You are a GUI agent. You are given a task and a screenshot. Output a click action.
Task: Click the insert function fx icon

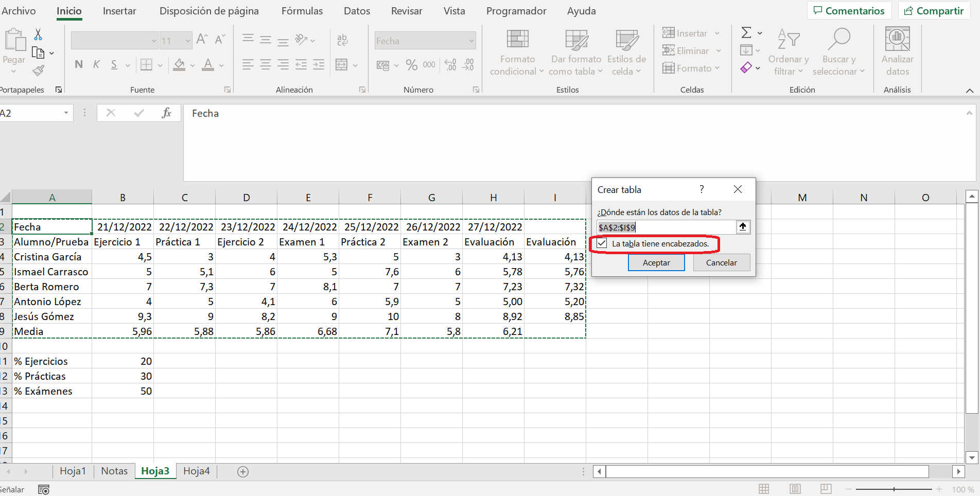pos(166,113)
